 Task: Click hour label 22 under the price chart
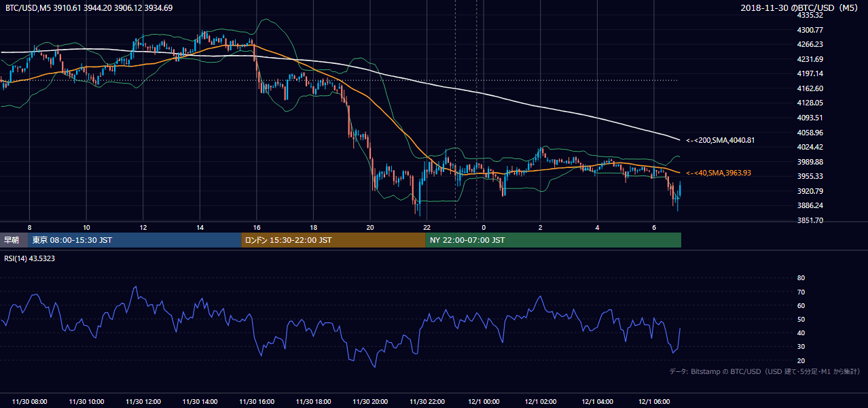(x=427, y=227)
